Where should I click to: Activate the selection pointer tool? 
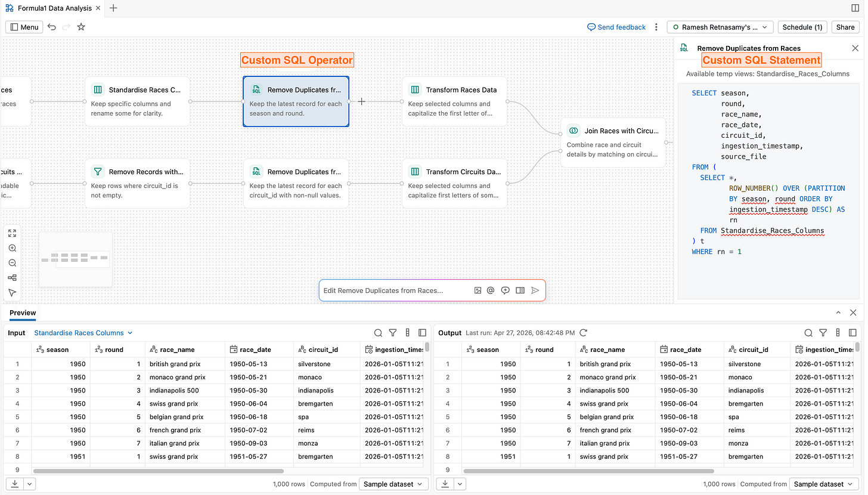[x=12, y=293]
